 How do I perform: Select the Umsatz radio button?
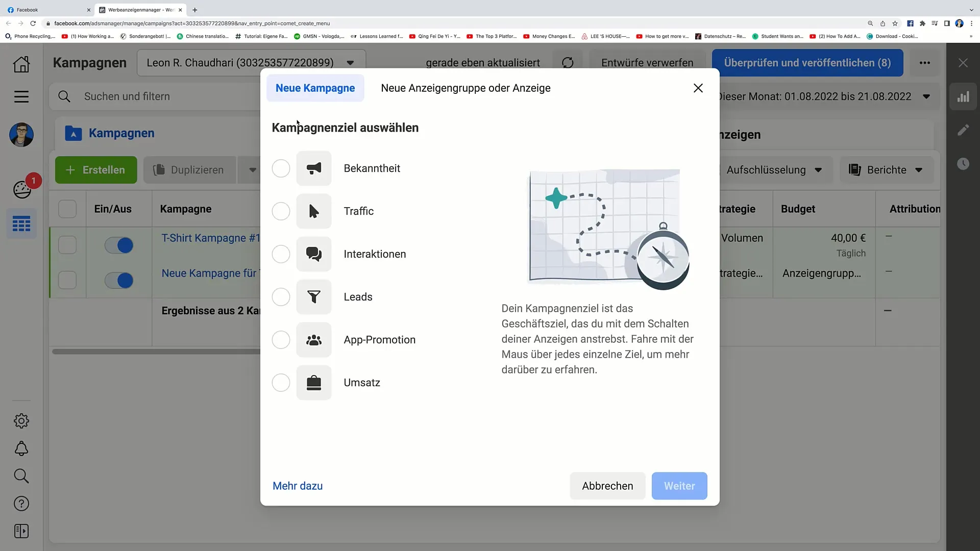pos(281,383)
